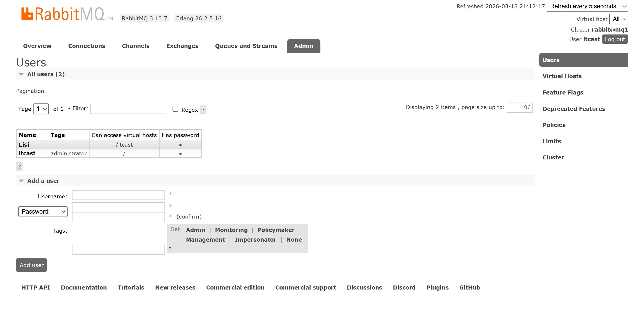Focus the Filter text field
Viewport: 644px width, 309px height.
pos(128,109)
